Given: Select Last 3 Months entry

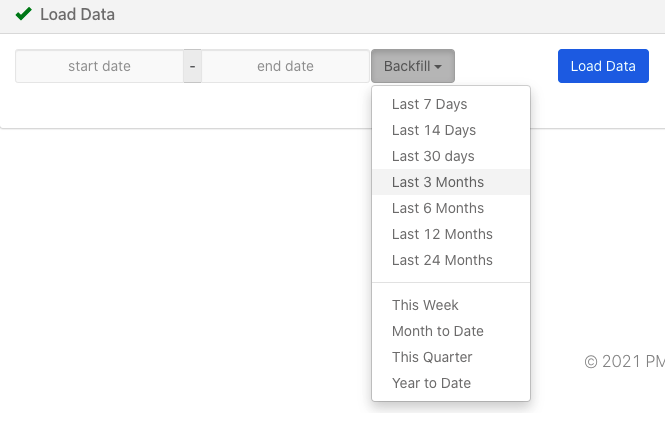Looking at the screenshot, I should [x=451, y=182].
